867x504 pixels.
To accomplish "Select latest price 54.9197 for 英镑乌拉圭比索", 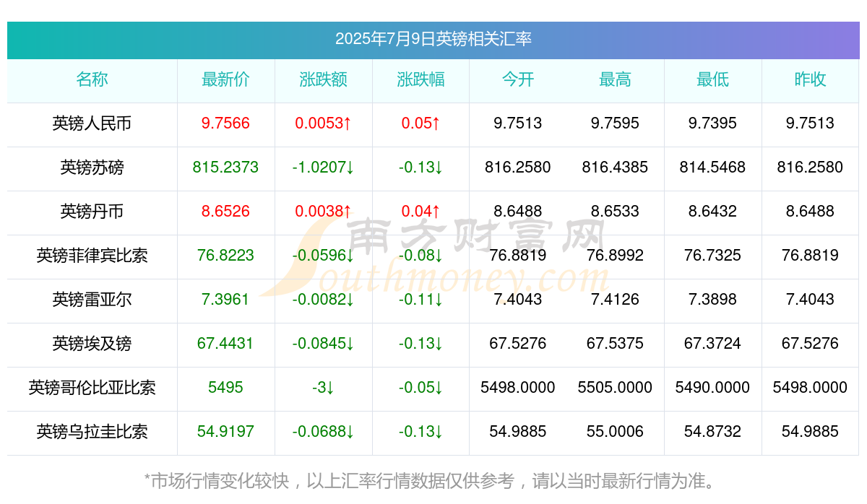I will click(225, 432).
